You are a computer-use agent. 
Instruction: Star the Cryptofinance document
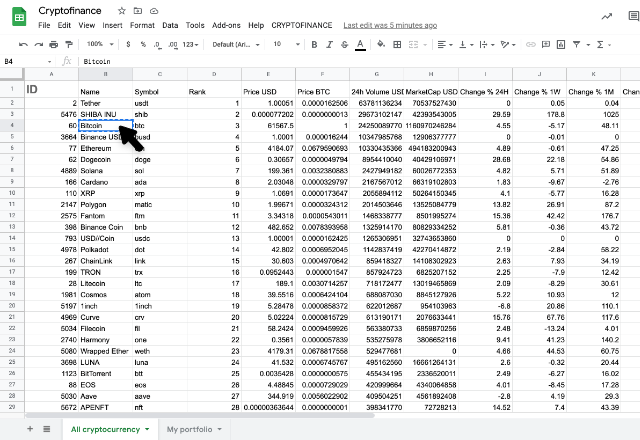[122, 11]
